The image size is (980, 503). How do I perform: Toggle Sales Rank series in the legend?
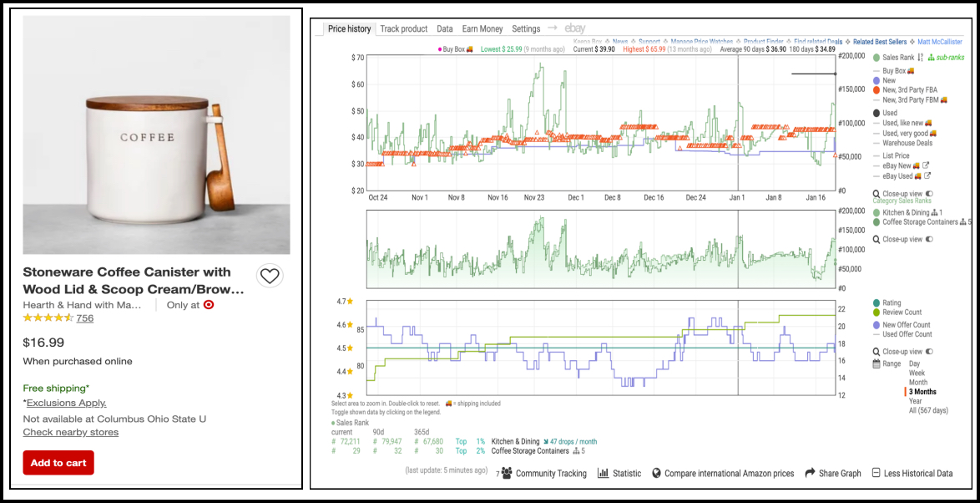click(x=893, y=58)
